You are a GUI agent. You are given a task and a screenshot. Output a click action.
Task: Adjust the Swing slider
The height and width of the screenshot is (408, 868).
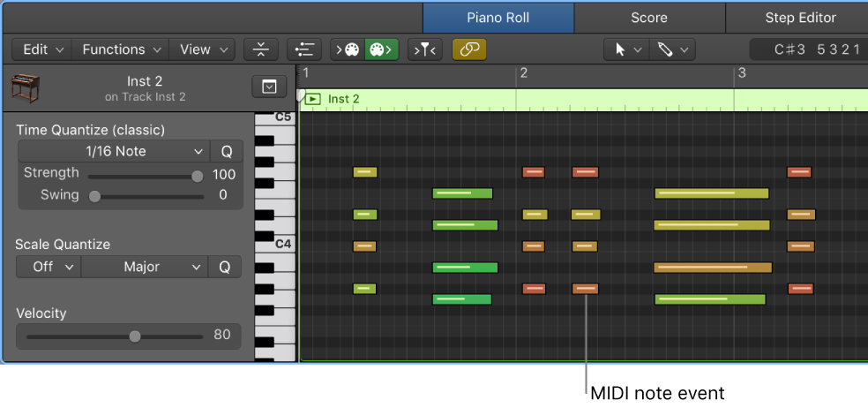click(x=94, y=196)
